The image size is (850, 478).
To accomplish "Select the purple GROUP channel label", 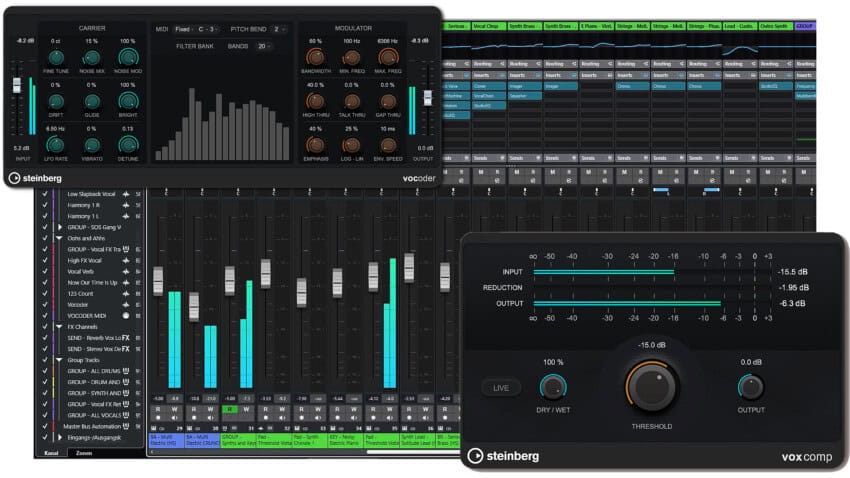I will [x=805, y=26].
